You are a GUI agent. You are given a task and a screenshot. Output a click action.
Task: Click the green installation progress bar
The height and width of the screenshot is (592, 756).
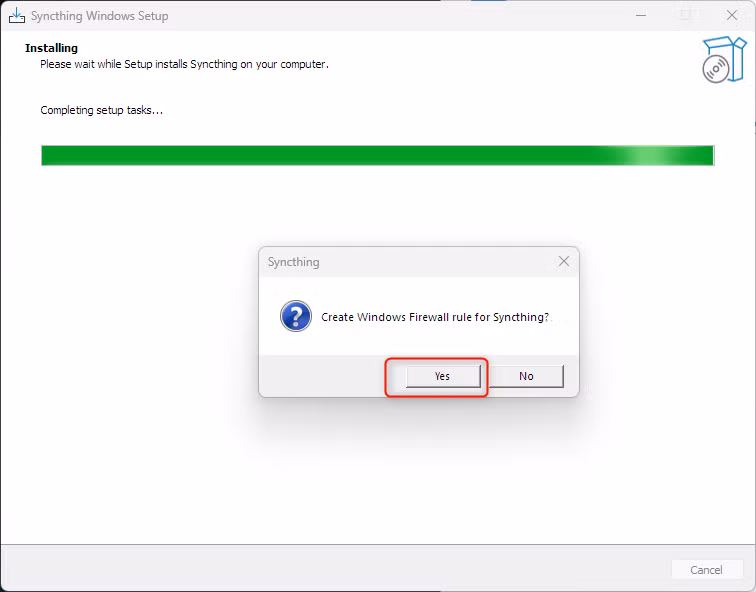[x=378, y=155]
